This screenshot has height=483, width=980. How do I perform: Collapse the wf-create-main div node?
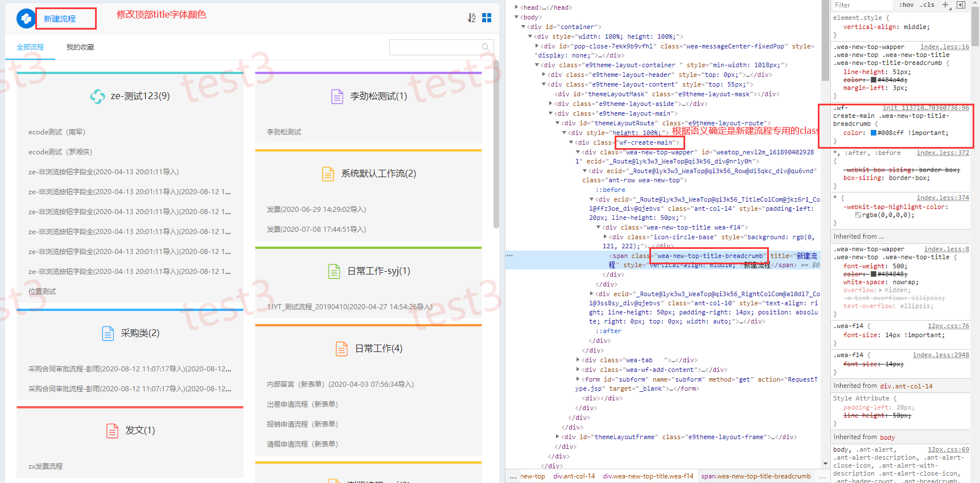pos(571,142)
